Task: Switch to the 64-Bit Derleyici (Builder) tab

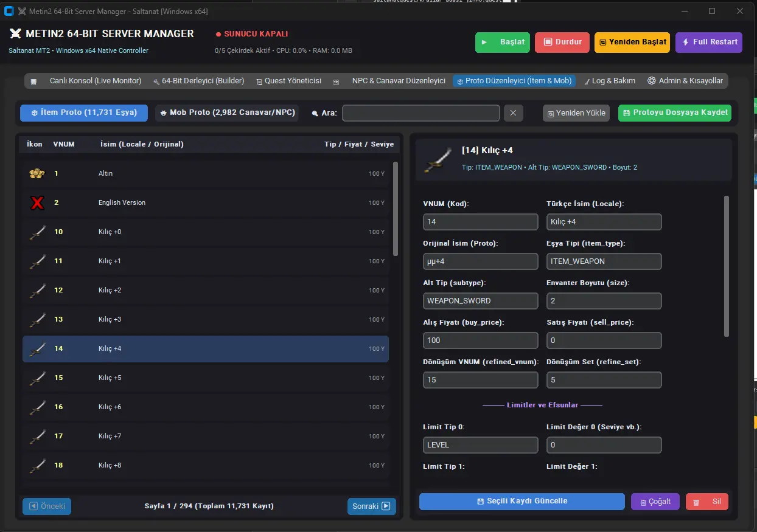Action: [x=200, y=81]
